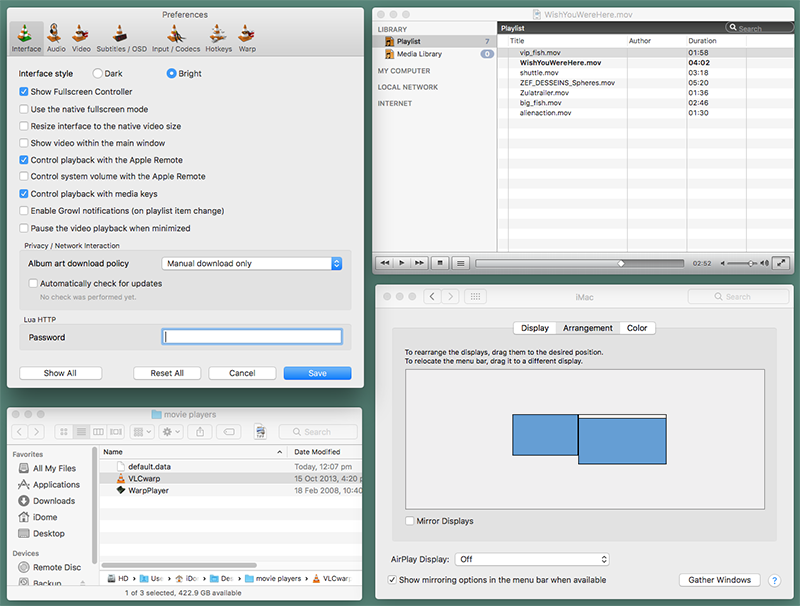The width and height of the screenshot is (800, 606).
Task: Enable Growl notifications checkbox
Action: click(x=24, y=211)
